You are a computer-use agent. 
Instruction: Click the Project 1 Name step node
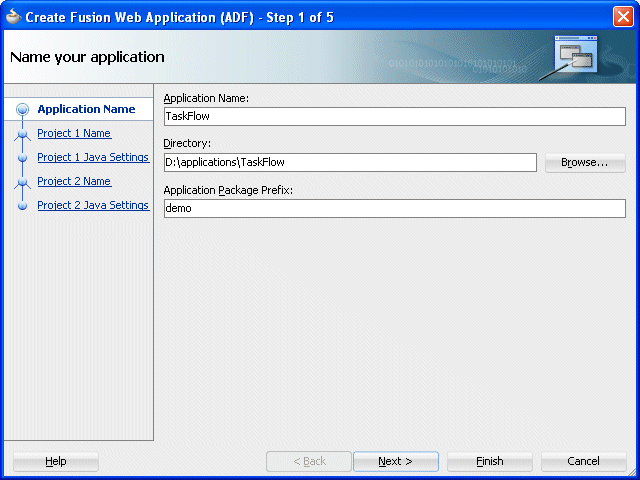pos(22,133)
